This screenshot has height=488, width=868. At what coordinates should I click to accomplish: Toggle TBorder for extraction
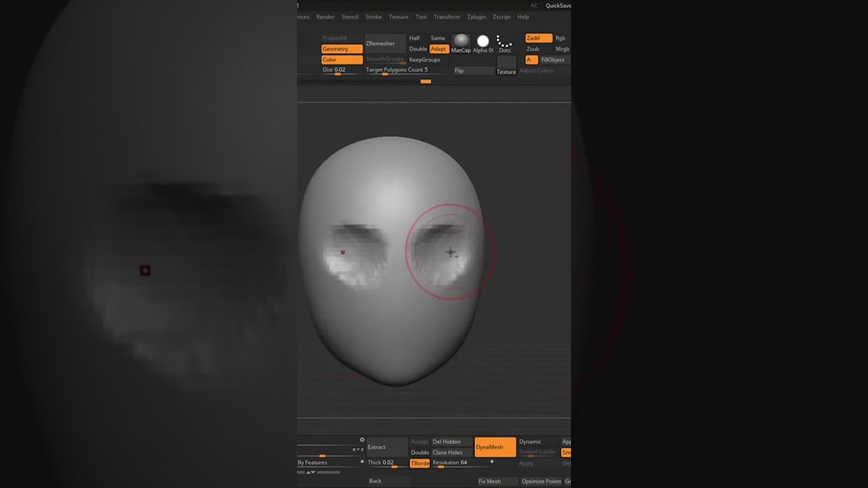point(420,463)
